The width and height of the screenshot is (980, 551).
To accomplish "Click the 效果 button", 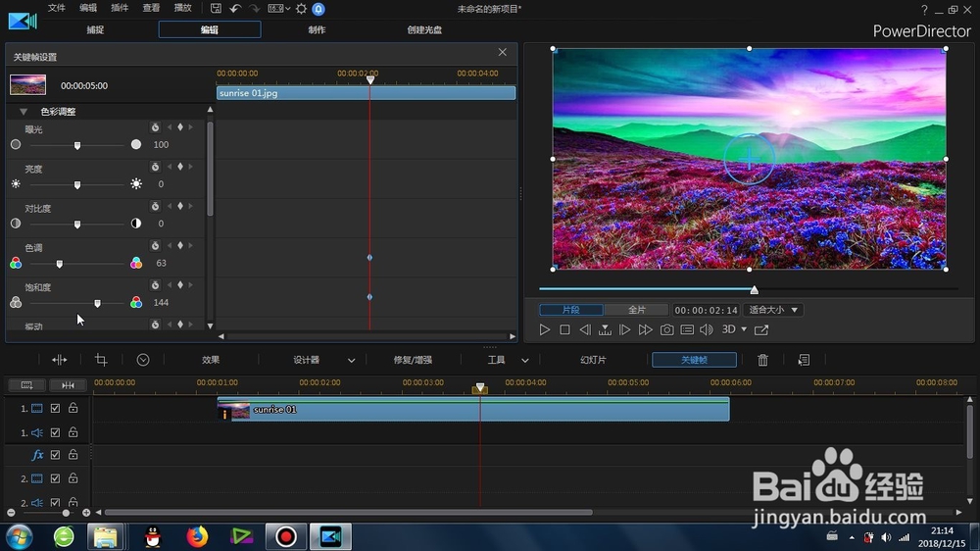I will point(211,360).
